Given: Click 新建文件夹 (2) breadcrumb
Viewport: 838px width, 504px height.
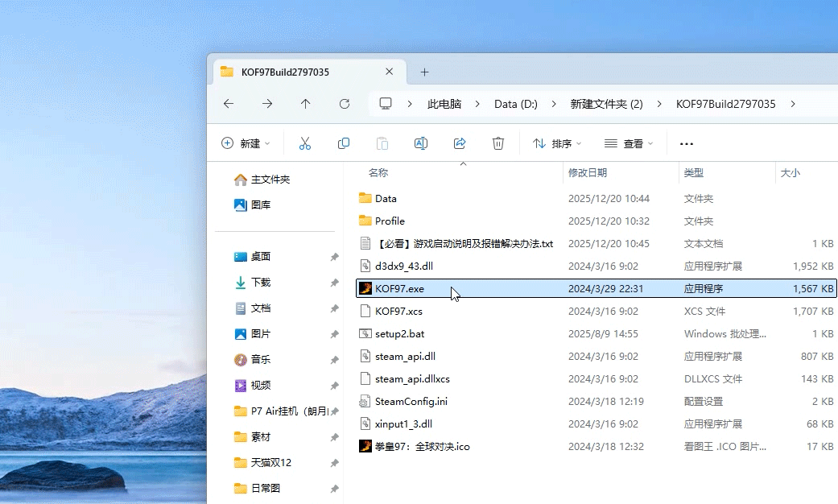Looking at the screenshot, I should point(607,104).
